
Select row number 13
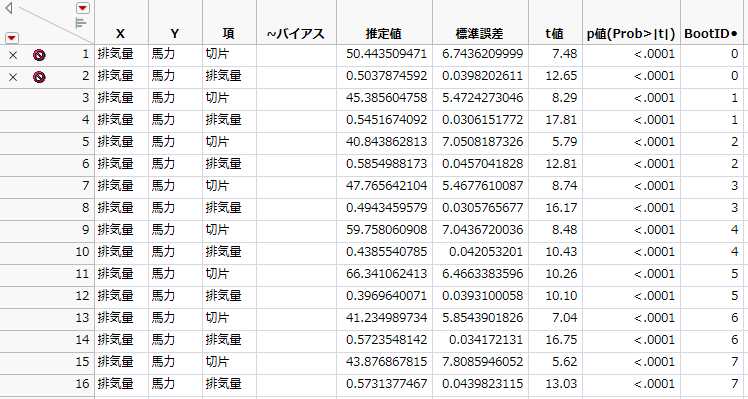83,317
